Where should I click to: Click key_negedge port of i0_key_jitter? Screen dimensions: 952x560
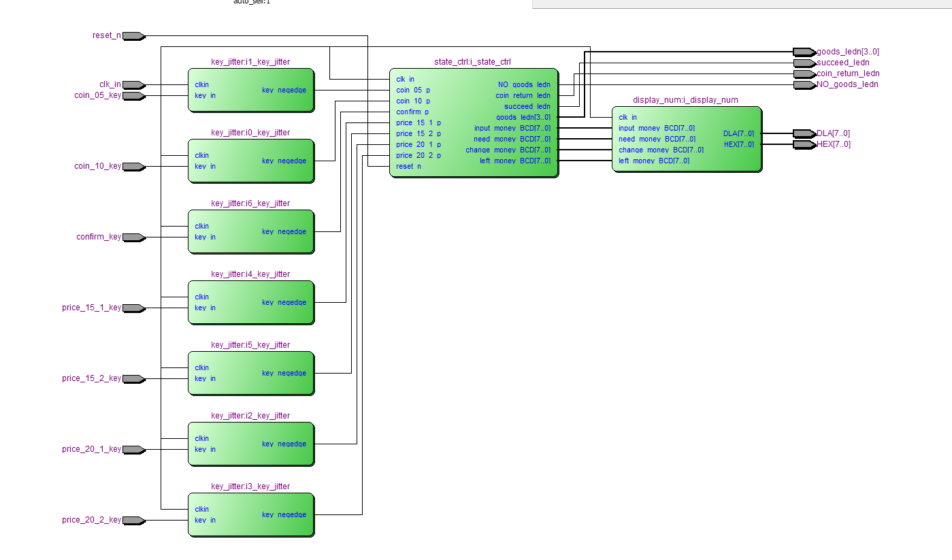[284, 161]
